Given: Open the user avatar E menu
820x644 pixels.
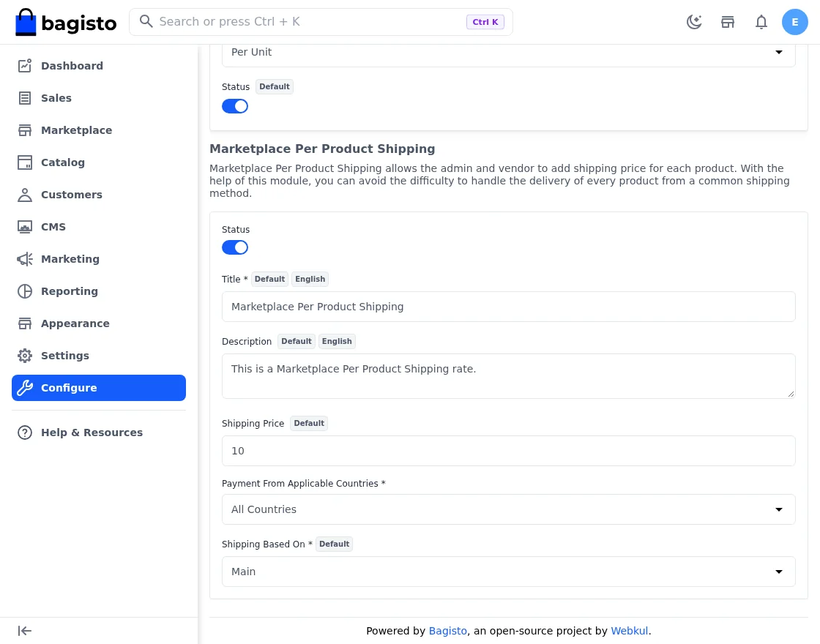Looking at the screenshot, I should click(x=794, y=22).
